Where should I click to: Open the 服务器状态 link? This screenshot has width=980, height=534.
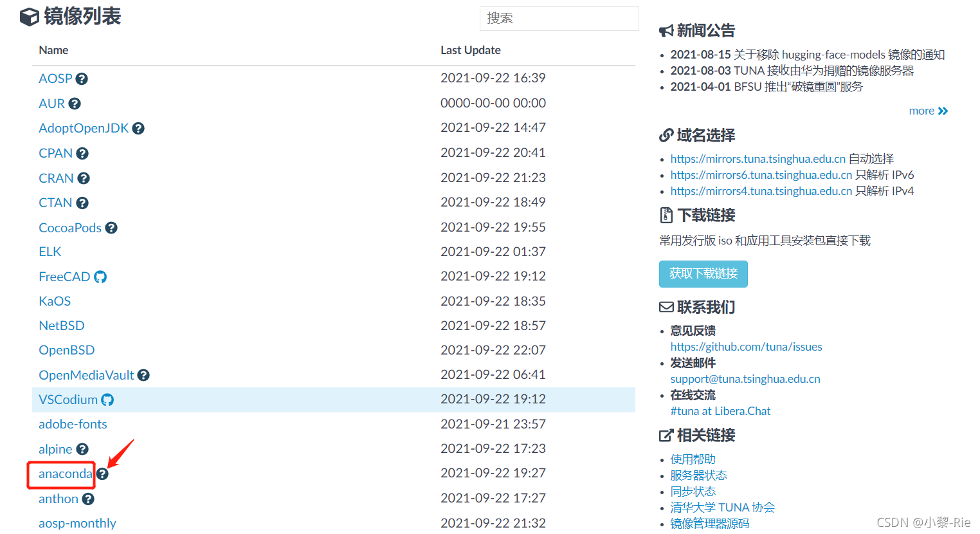point(698,475)
